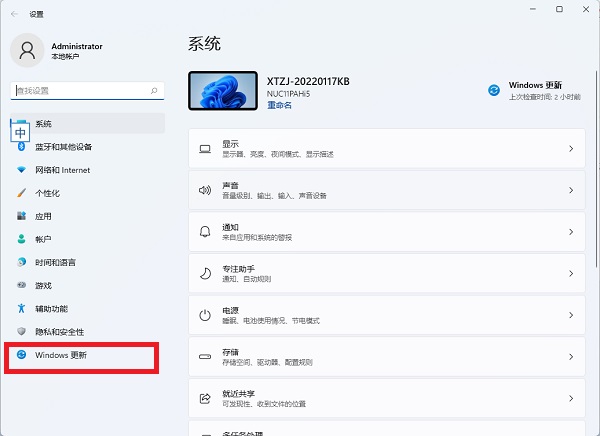Click the 帐户 accounts person icon
Image resolution: width=600 pixels, height=436 pixels.
21,239
